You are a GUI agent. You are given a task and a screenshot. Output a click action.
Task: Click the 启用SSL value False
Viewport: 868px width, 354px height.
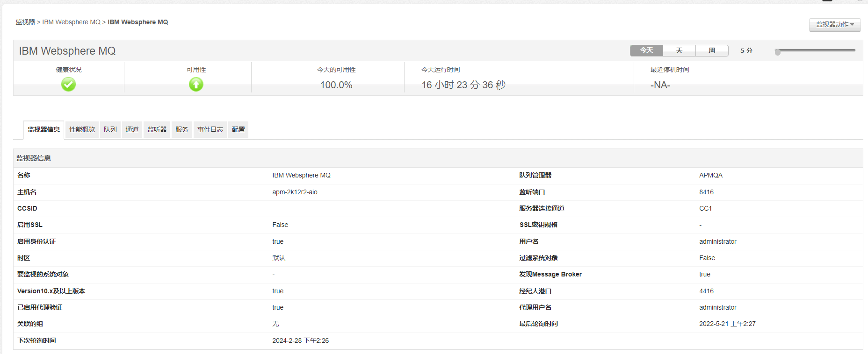pyautogui.click(x=280, y=225)
